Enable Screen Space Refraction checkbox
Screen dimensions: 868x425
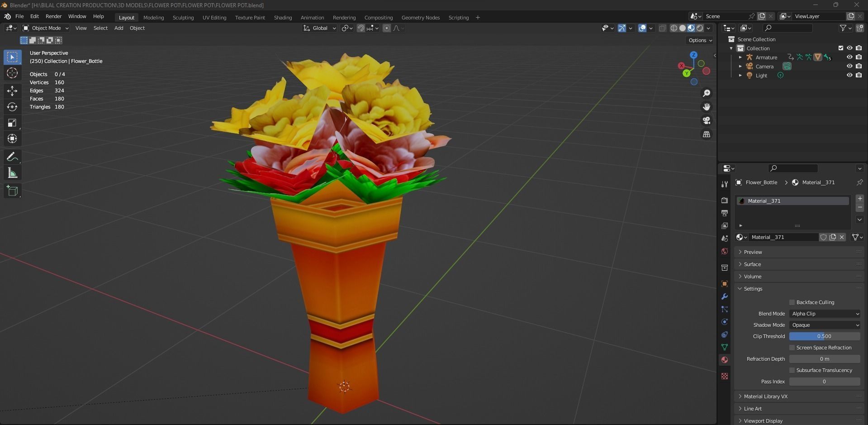792,348
